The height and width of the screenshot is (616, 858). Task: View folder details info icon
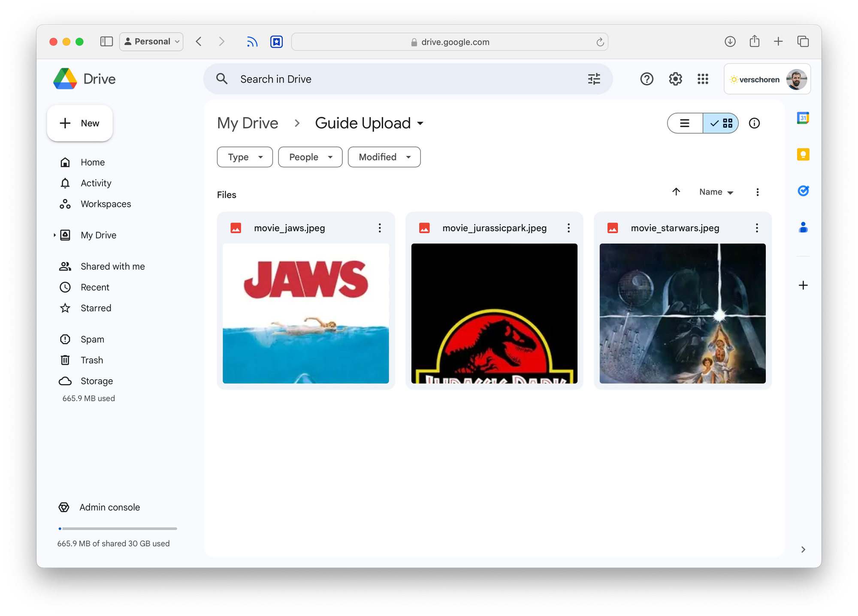coord(754,123)
